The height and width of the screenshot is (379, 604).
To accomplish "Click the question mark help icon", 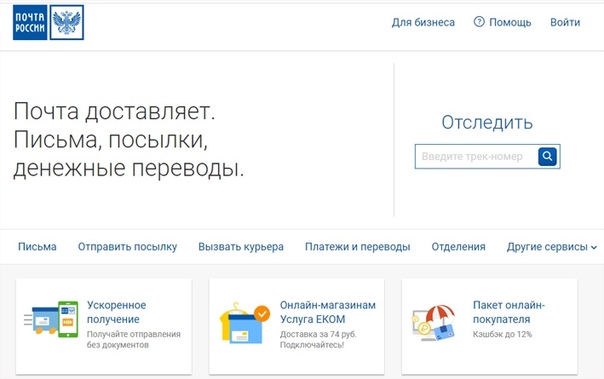I will (479, 22).
